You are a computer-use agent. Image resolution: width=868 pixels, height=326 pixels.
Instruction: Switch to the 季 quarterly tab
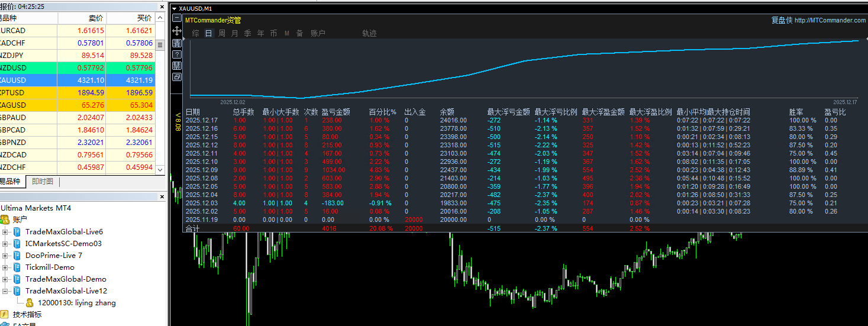click(247, 33)
